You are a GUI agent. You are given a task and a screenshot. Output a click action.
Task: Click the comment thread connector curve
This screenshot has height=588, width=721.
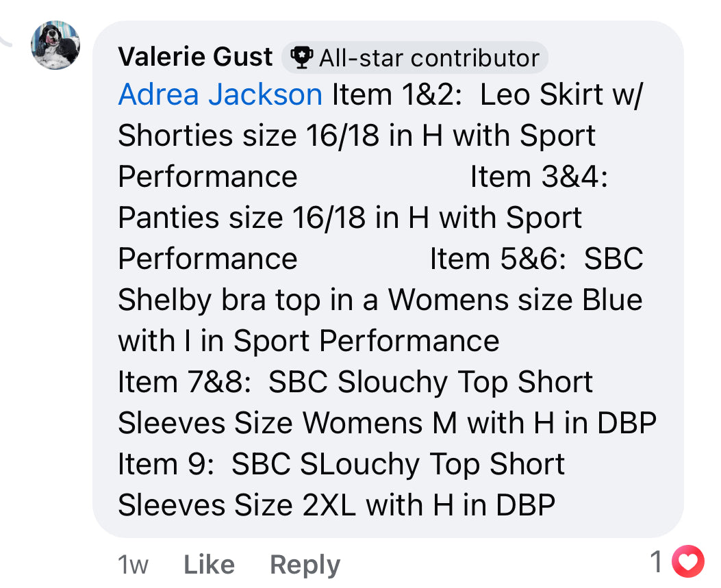[x=5, y=40]
